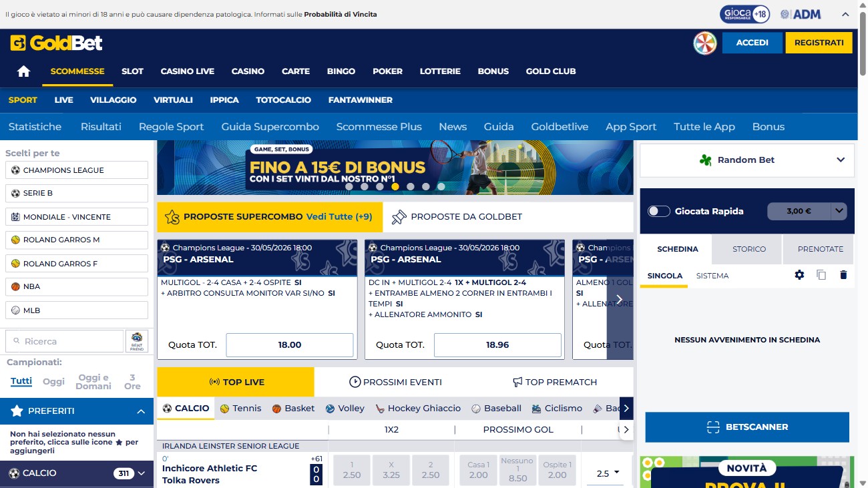The image size is (868, 488).
Task: Click Vedi Tutte (+9) link
Action: (x=339, y=216)
